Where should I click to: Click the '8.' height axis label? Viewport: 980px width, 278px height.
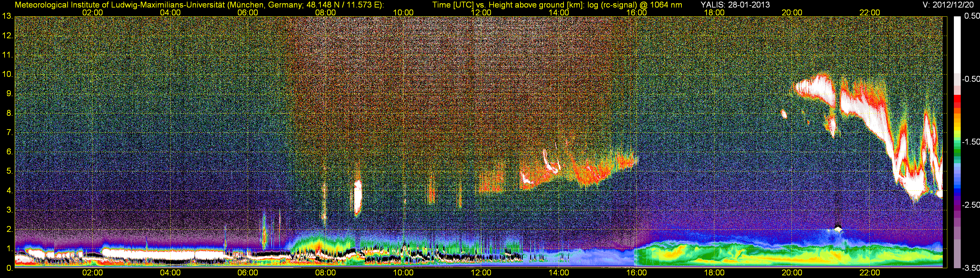tap(9, 113)
